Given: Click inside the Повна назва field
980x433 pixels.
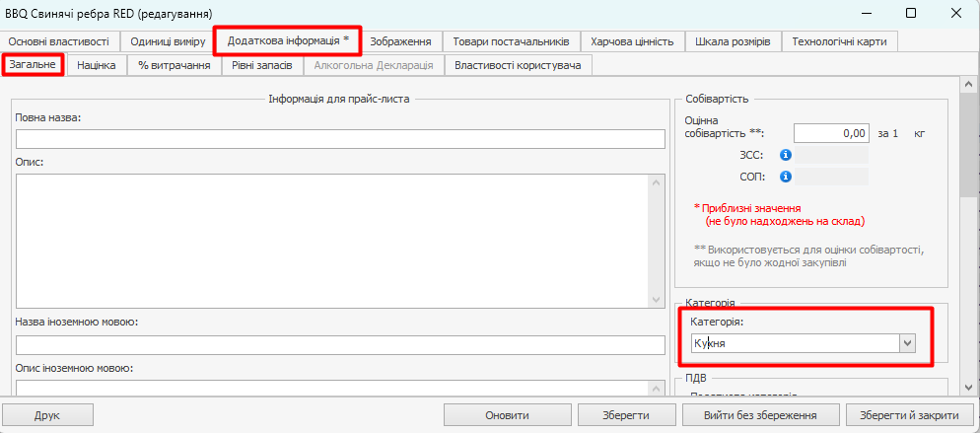Looking at the screenshot, I should pyautogui.click(x=340, y=139).
